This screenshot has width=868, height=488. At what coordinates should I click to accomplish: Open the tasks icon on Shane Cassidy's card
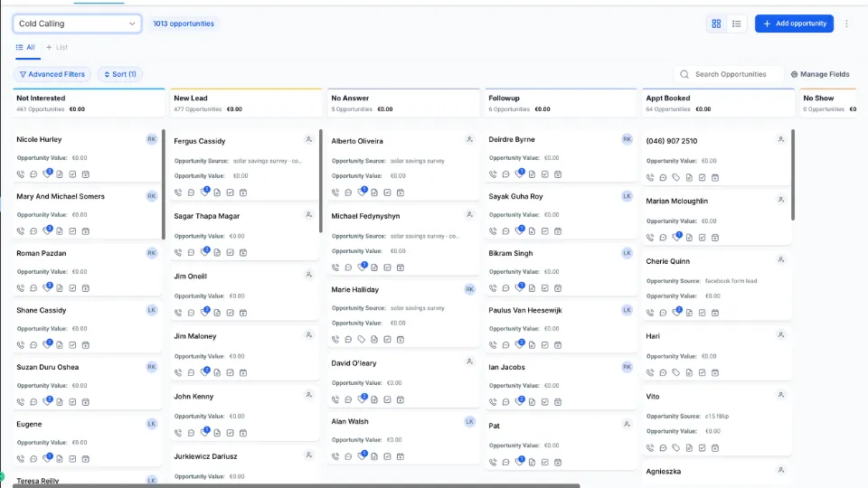click(72, 345)
